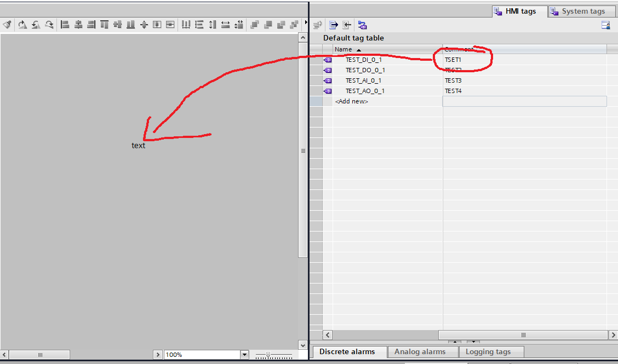
Task: Select tag name TEST_DI_0_1
Action: pyautogui.click(x=363, y=60)
